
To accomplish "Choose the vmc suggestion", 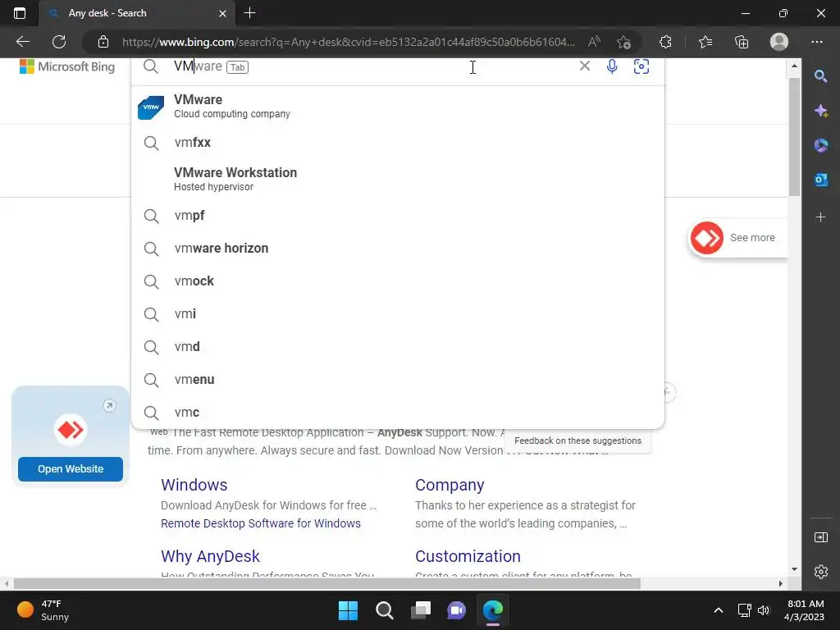I will [398, 412].
